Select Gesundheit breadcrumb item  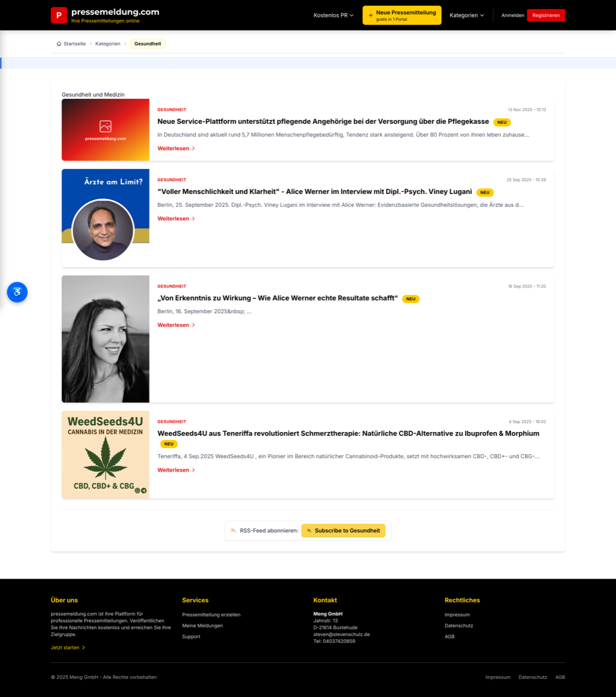(x=147, y=44)
